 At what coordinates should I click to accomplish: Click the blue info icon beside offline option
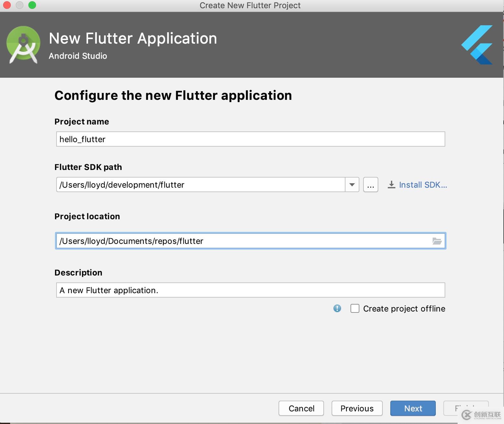(x=337, y=308)
